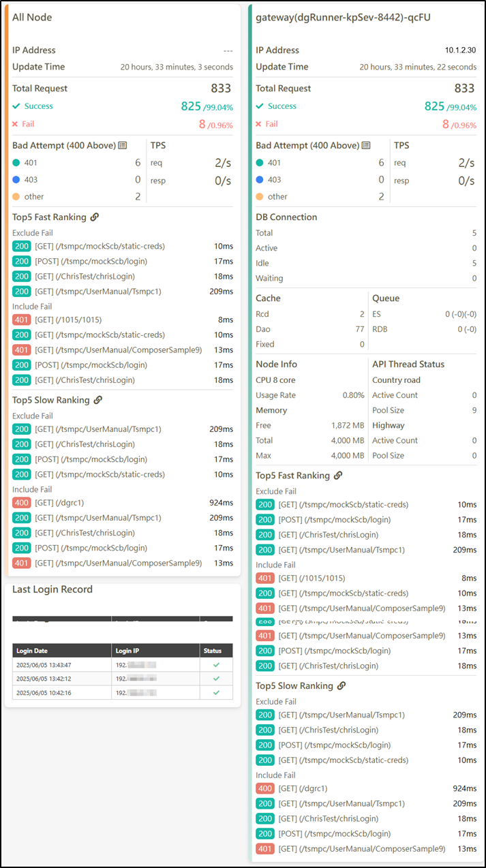
Task: Click 401 badge for /1015/1015 in gateway panel
Action: [264, 578]
